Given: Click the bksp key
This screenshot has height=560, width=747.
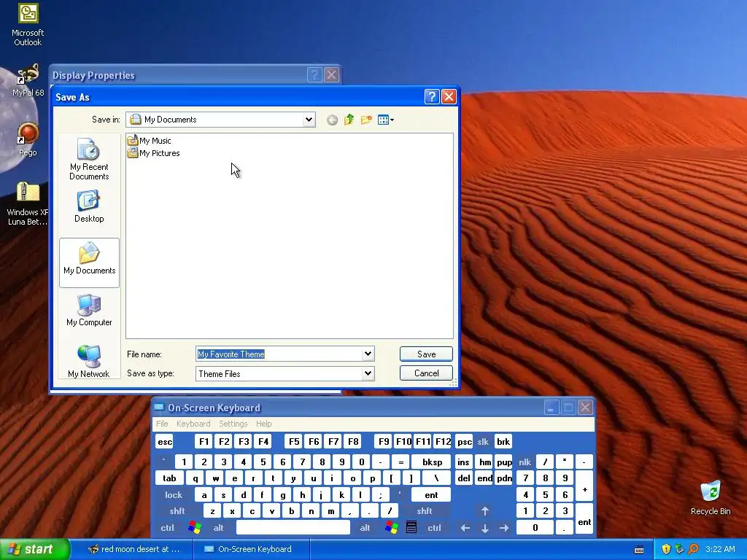Looking at the screenshot, I should click(x=432, y=462).
